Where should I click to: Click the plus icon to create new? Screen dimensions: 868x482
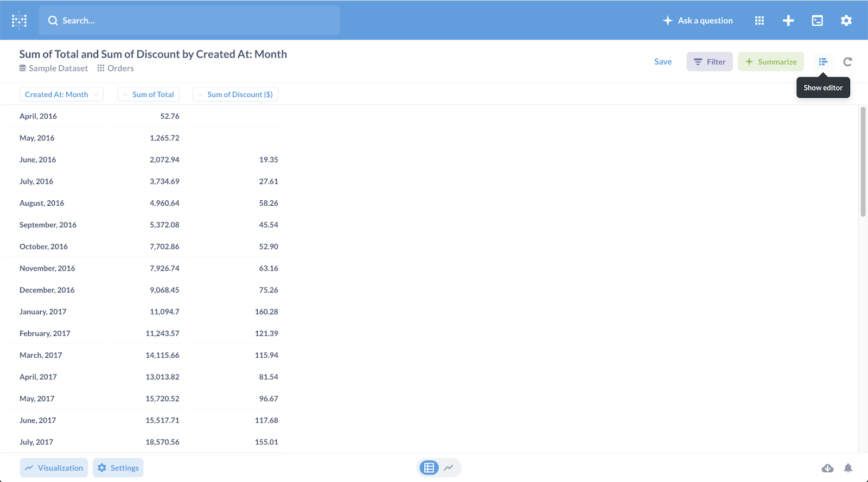788,21
